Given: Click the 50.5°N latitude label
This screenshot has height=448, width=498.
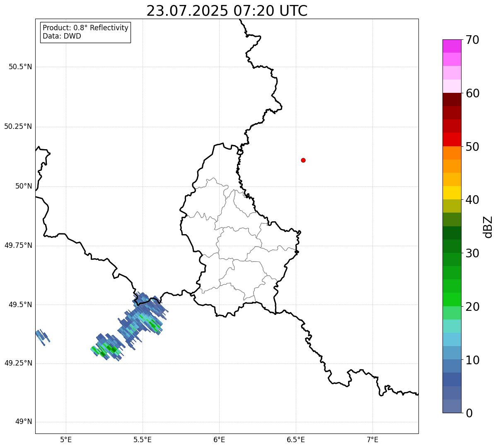Looking at the screenshot, I should [x=20, y=67].
